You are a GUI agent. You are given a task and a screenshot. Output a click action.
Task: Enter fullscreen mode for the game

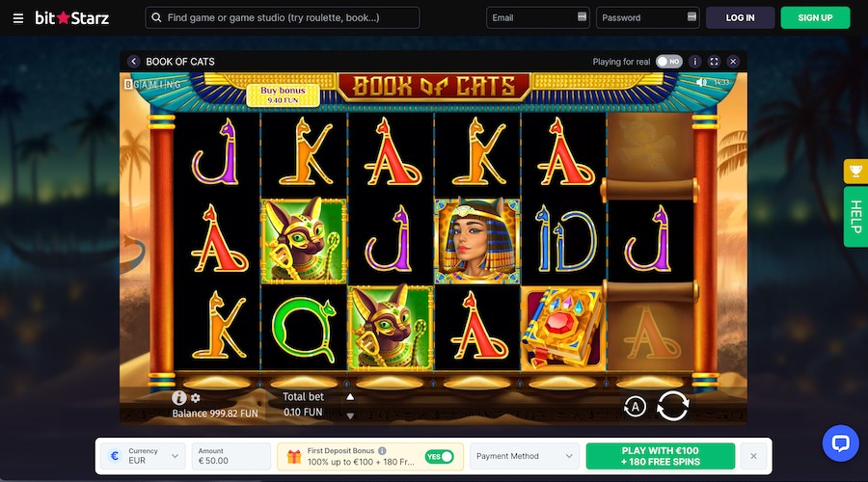pyautogui.click(x=714, y=62)
